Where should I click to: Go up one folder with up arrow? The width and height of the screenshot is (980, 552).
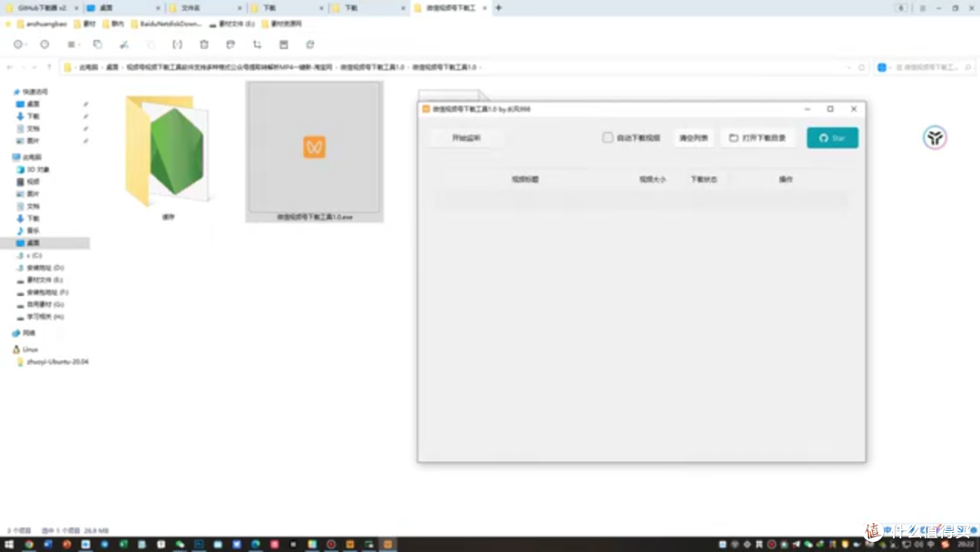pyautogui.click(x=49, y=67)
